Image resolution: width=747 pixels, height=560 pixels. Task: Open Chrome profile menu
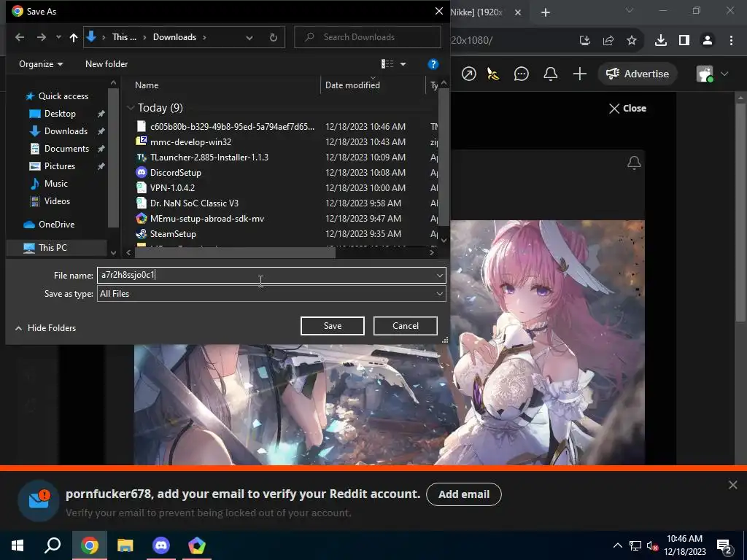[708, 41]
